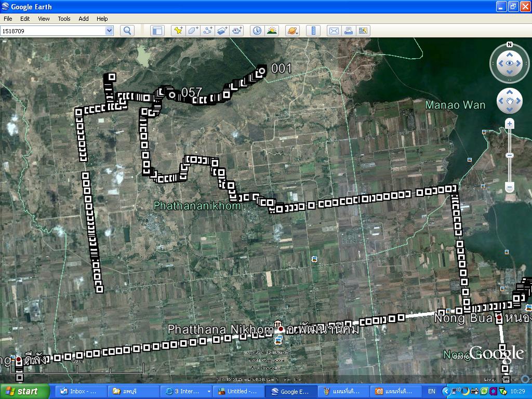Expand the Internet Explorer taskbar group

click(209, 391)
